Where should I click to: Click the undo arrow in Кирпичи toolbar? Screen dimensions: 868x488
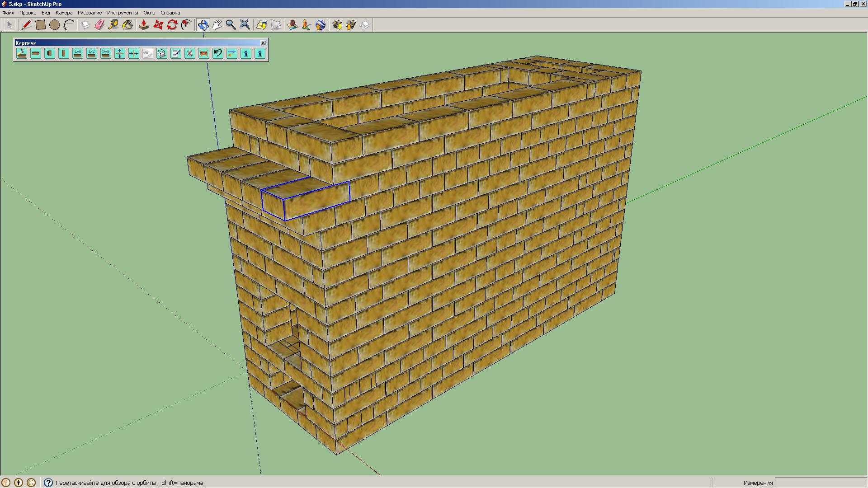pos(218,53)
